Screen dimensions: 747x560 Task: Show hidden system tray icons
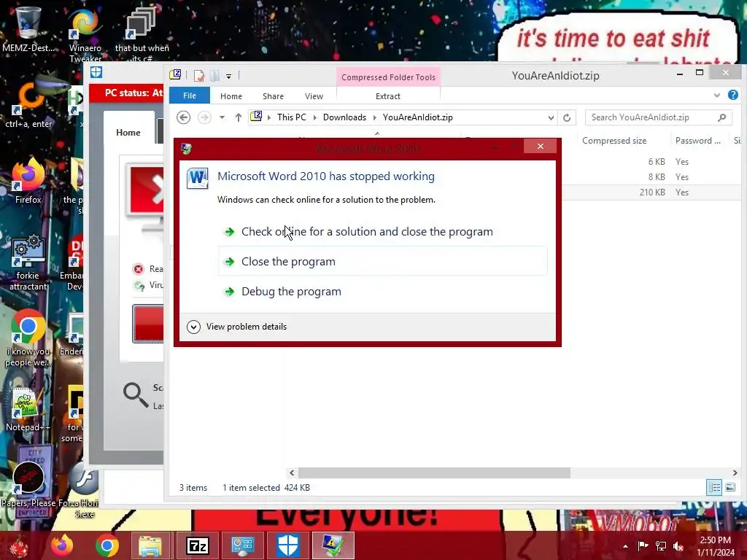[x=625, y=546]
